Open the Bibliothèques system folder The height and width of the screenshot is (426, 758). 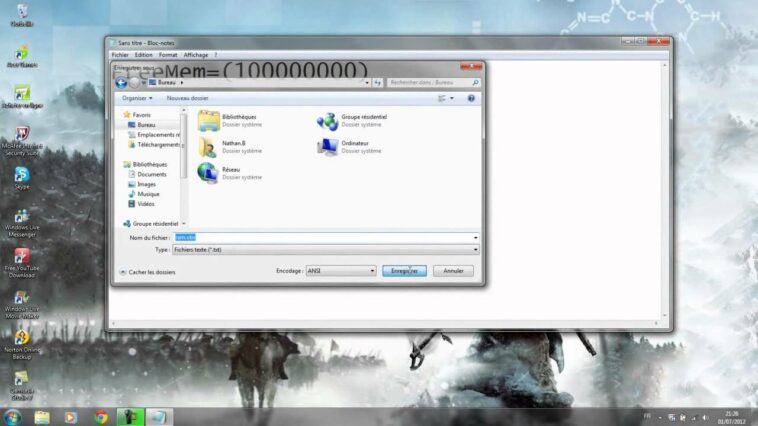[230, 120]
